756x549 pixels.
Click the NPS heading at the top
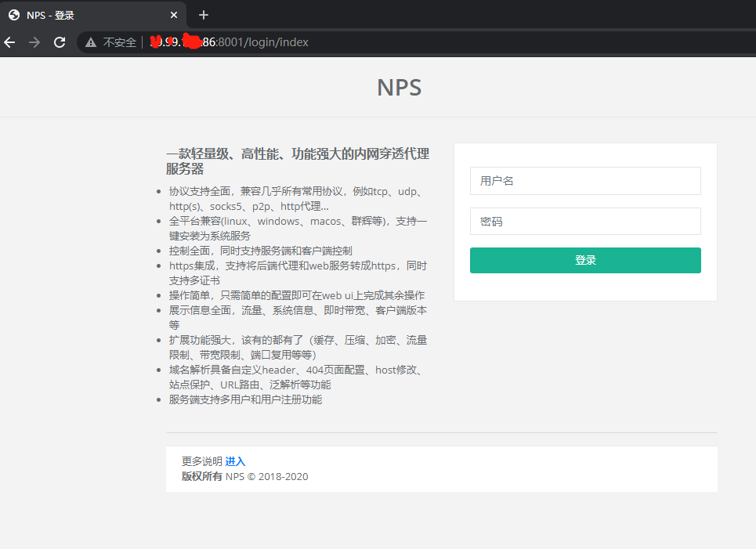pos(399,87)
